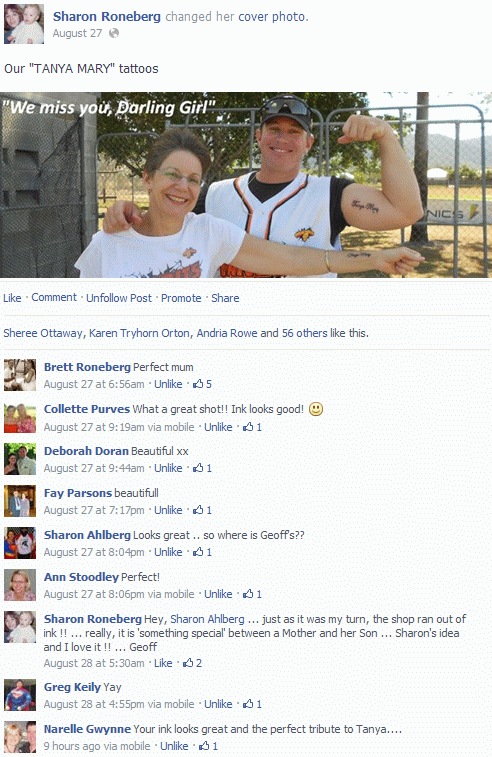Click thumbs-up count on Sharon Roneberg's reply
The height and width of the screenshot is (757, 492).
tap(199, 663)
